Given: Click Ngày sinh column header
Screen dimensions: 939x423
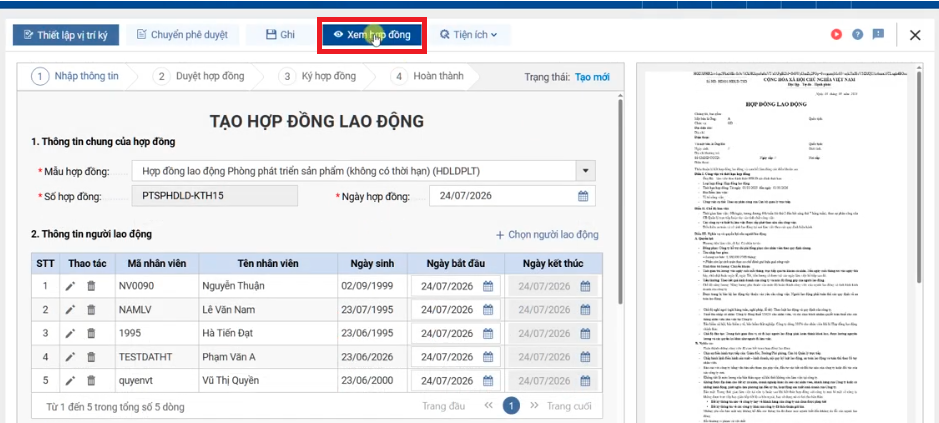Looking at the screenshot, I should (372, 264).
